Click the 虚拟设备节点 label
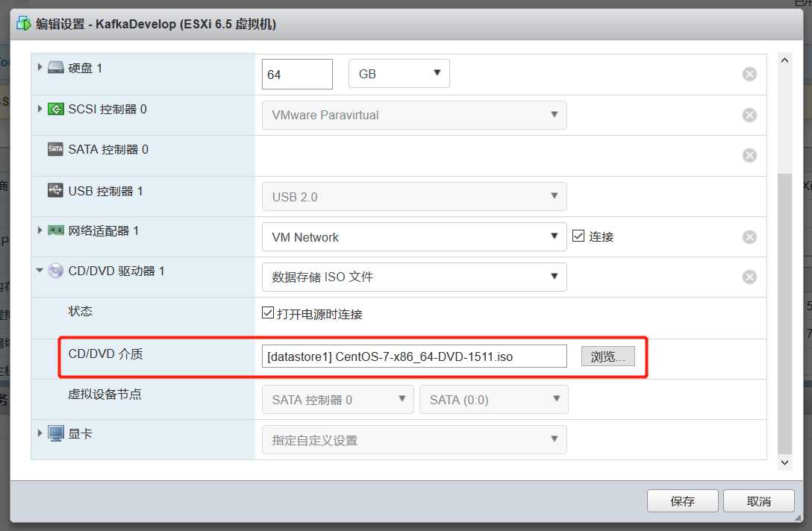This screenshot has width=812, height=531. [x=104, y=394]
